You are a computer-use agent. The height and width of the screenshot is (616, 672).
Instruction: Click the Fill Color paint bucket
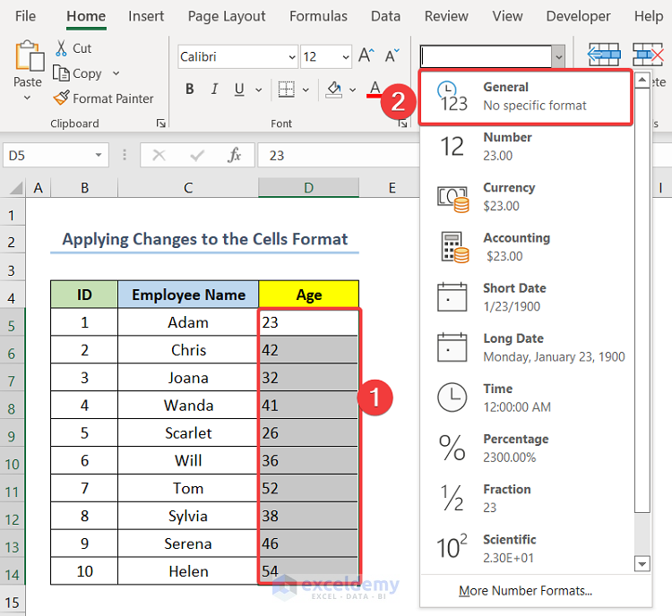point(334,90)
